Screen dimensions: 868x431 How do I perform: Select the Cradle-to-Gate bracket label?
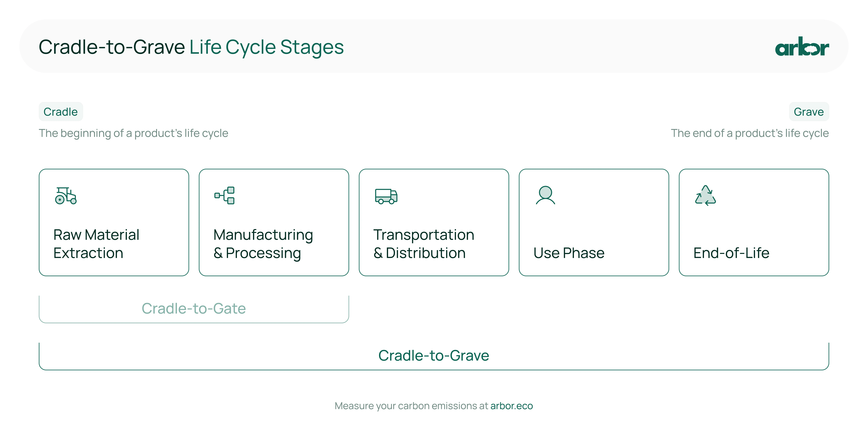tap(194, 308)
